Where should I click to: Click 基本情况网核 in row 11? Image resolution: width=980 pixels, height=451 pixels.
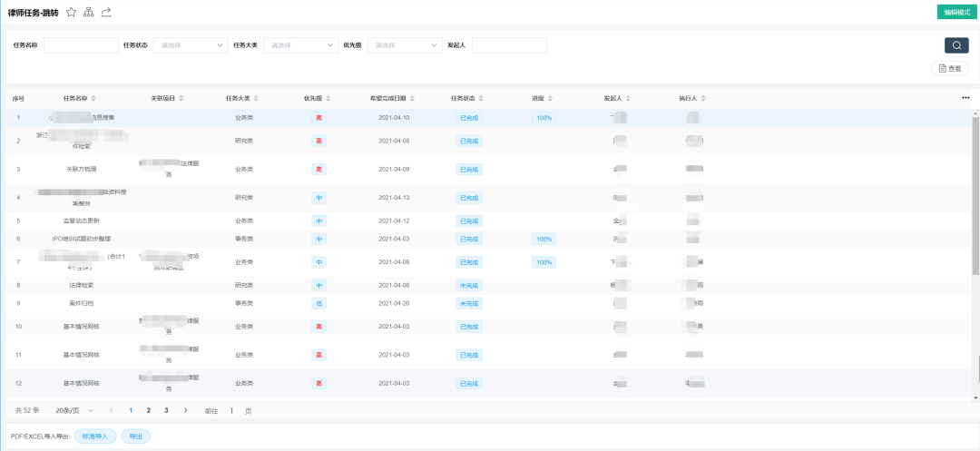82,355
